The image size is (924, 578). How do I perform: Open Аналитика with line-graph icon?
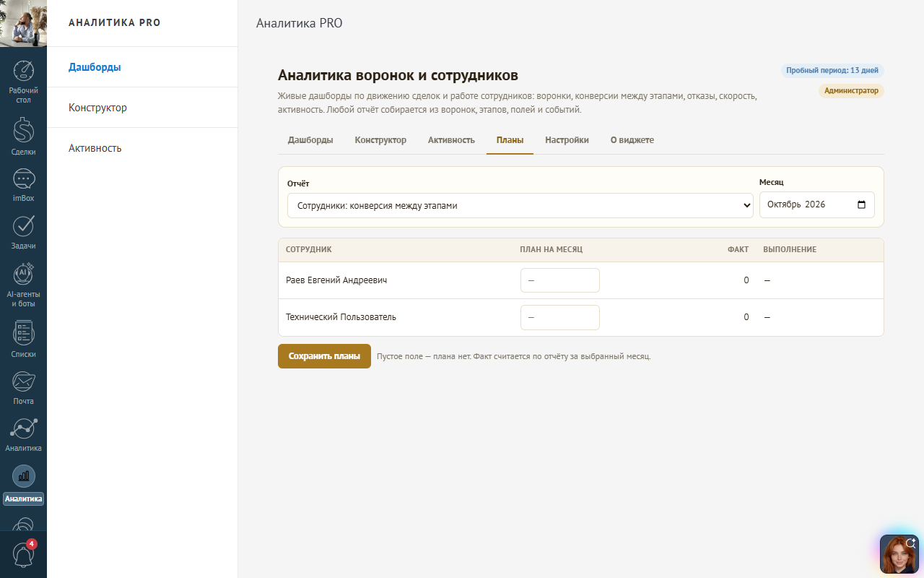click(x=23, y=435)
